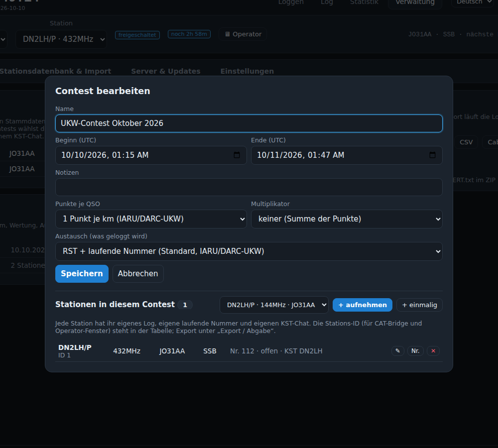Click the Nr. button in DN2LH/P row
The image size is (498, 448).
click(x=415, y=351)
